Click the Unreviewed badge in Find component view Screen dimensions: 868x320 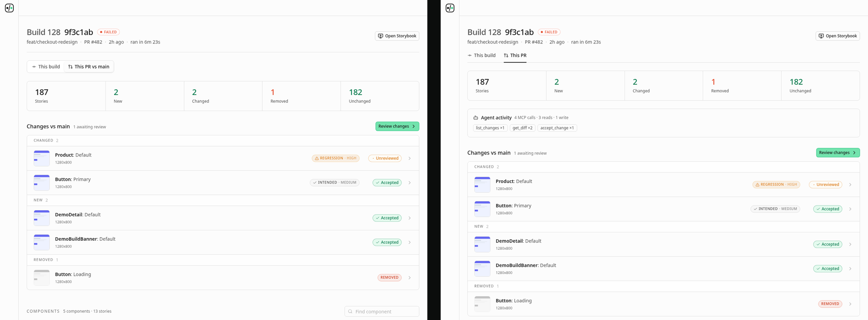coord(385,158)
